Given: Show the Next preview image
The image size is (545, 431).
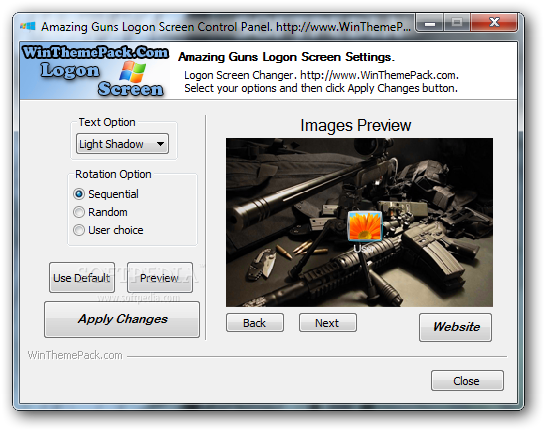Looking at the screenshot, I should 327,323.
